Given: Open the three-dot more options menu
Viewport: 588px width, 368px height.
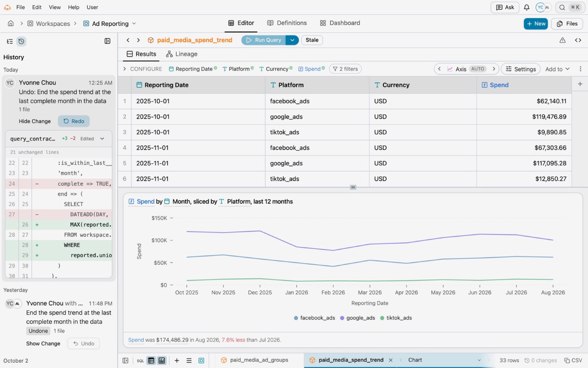Looking at the screenshot, I should pyautogui.click(x=580, y=69).
